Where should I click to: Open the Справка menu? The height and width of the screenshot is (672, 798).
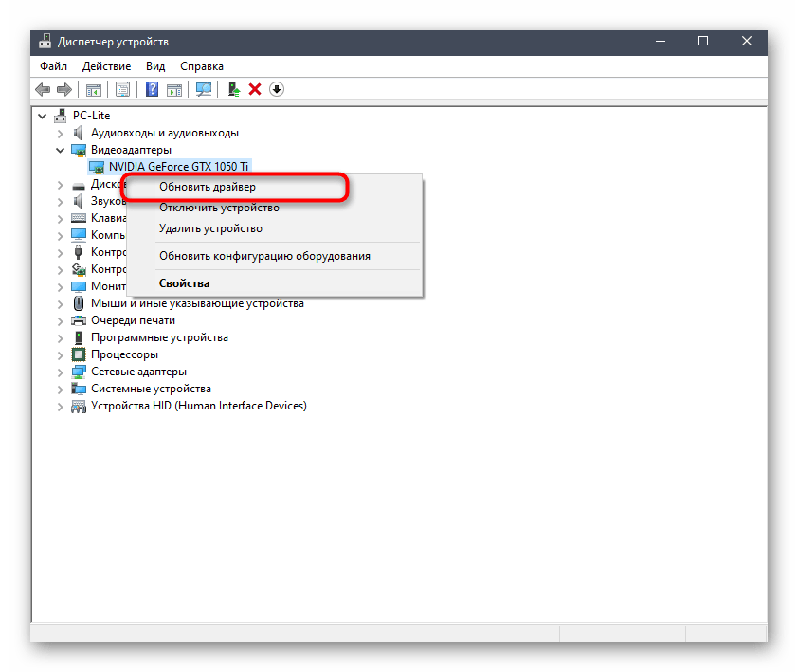[201, 66]
